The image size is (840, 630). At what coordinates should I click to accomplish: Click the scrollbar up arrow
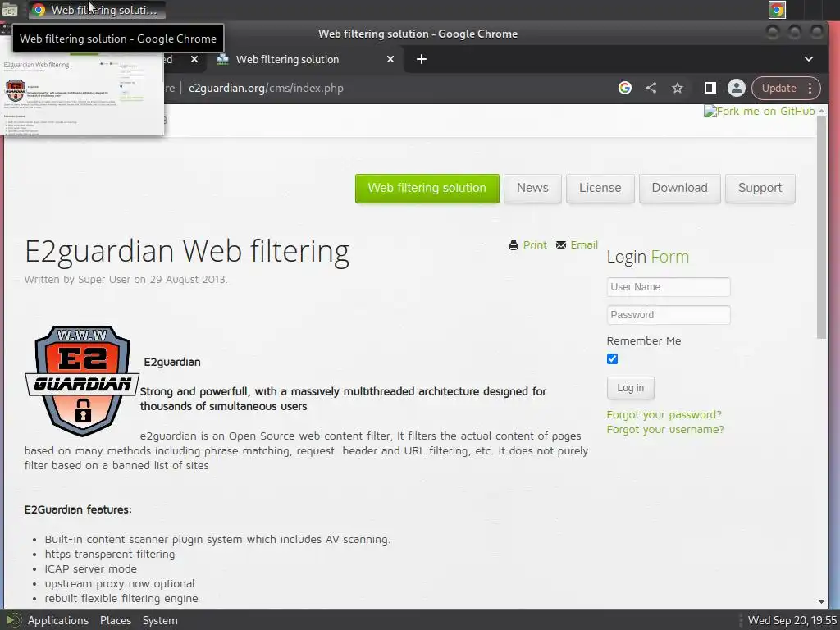tap(821, 111)
